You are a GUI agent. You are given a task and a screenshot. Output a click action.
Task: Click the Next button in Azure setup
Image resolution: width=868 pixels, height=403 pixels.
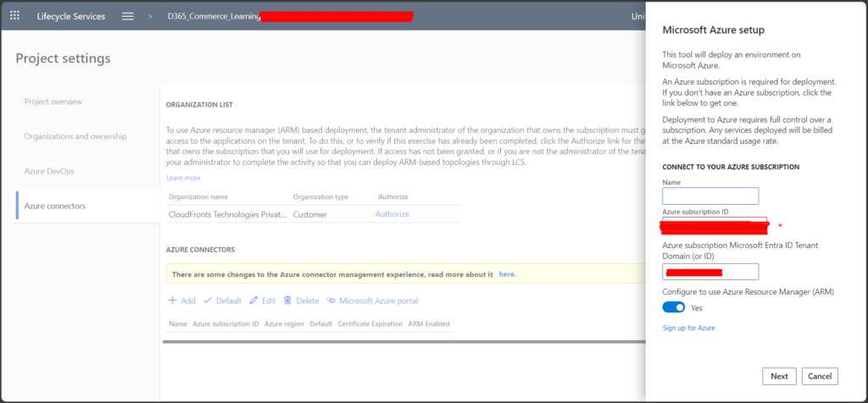779,377
